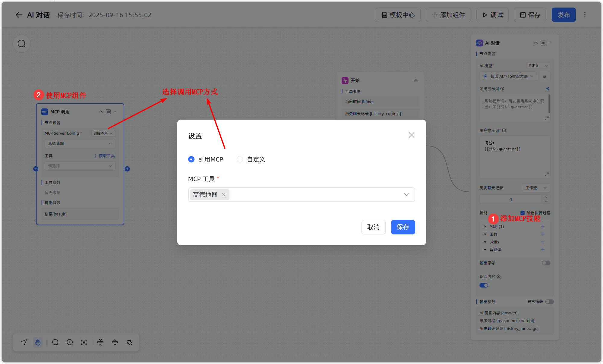Image resolution: width=603 pixels, height=364 pixels.
Task: Toggle the 输出执行过程 checkbox
Action: 522,213
